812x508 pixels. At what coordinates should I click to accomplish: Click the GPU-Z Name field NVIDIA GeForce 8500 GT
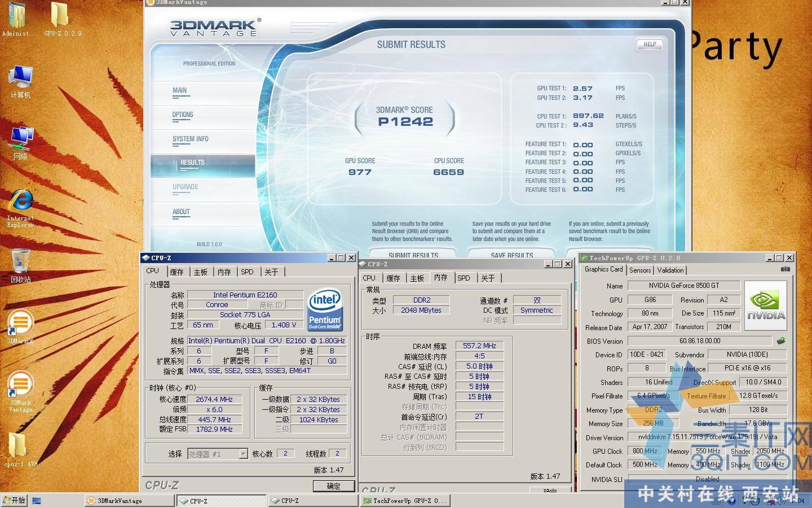click(x=684, y=286)
